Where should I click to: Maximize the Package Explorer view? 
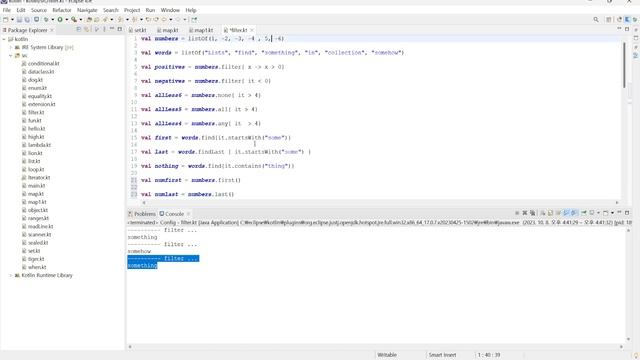coord(120,29)
